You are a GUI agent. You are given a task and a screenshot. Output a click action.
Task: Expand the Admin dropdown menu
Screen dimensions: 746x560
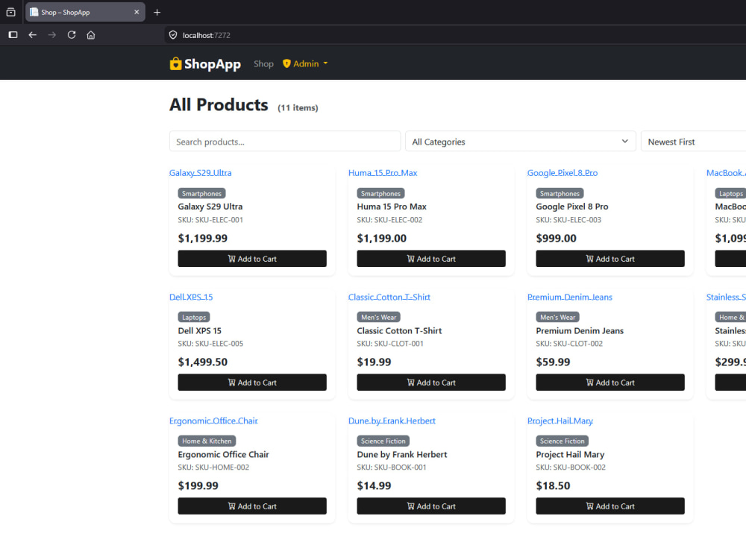305,63
